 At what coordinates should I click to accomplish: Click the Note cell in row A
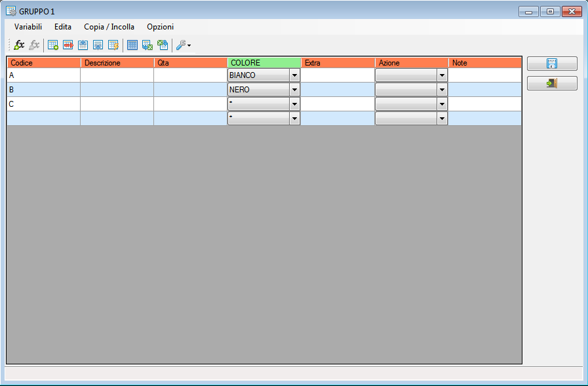[485, 75]
